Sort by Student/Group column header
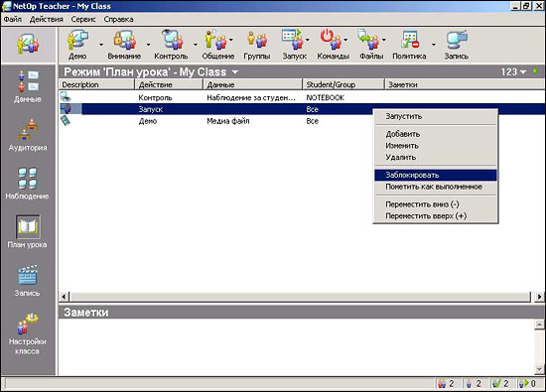The height and width of the screenshot is (392, 546). click(x=343, y=84)
